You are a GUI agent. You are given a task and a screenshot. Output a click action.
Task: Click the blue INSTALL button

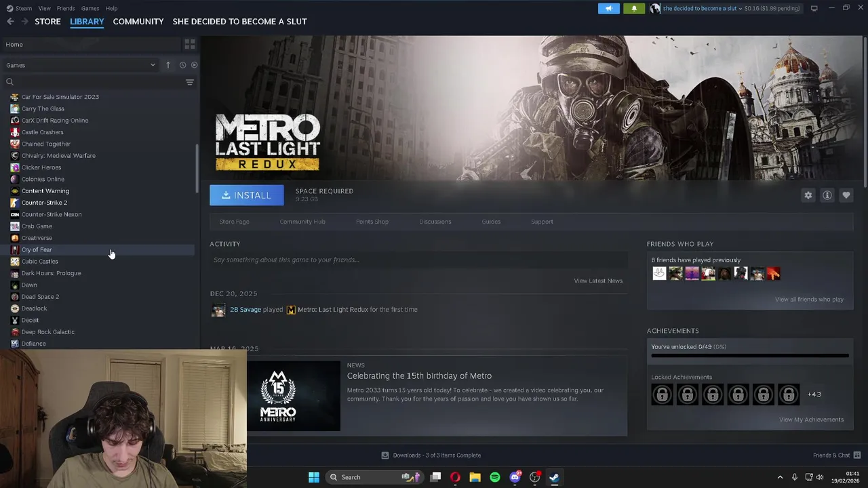point(247,195)
